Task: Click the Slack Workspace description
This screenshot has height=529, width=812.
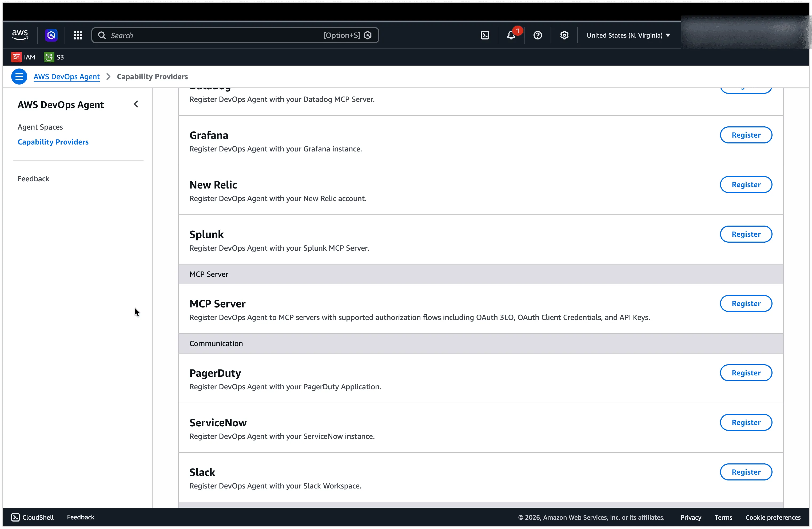Action: point(275,486)
